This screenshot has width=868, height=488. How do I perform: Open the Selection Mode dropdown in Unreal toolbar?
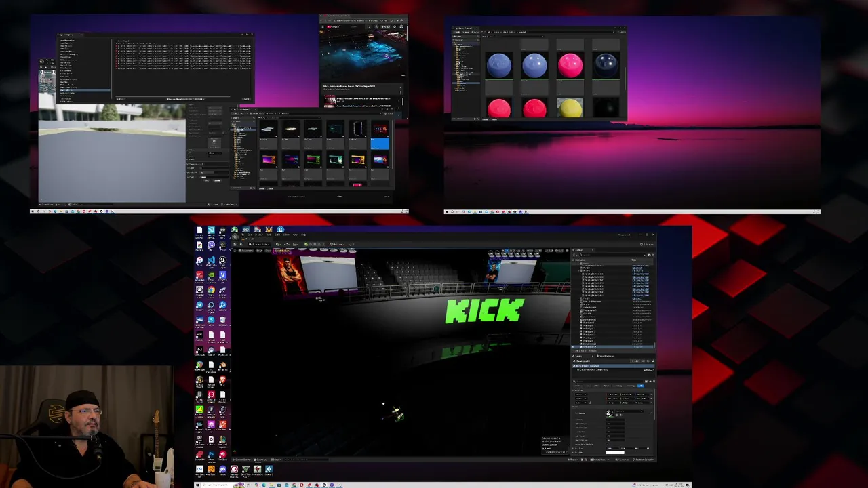click(260, 244)
